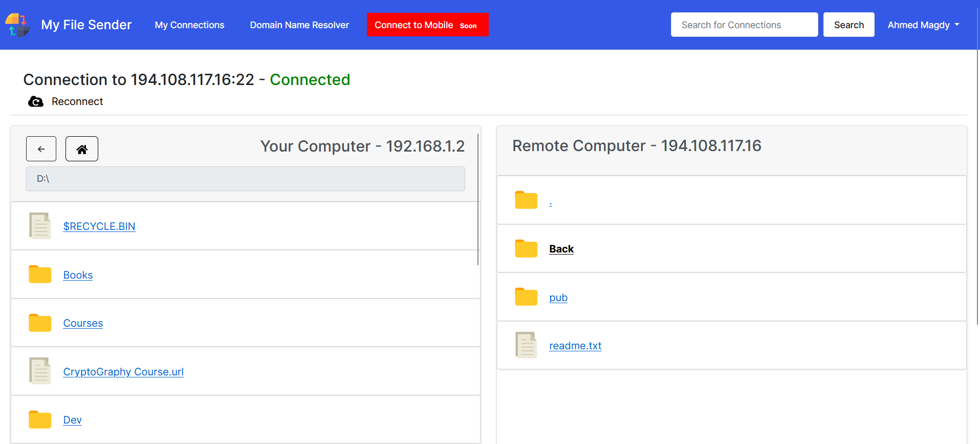
Task: Click the CryptoGraphy Course.url file icon
Action: tap(40, 371)
